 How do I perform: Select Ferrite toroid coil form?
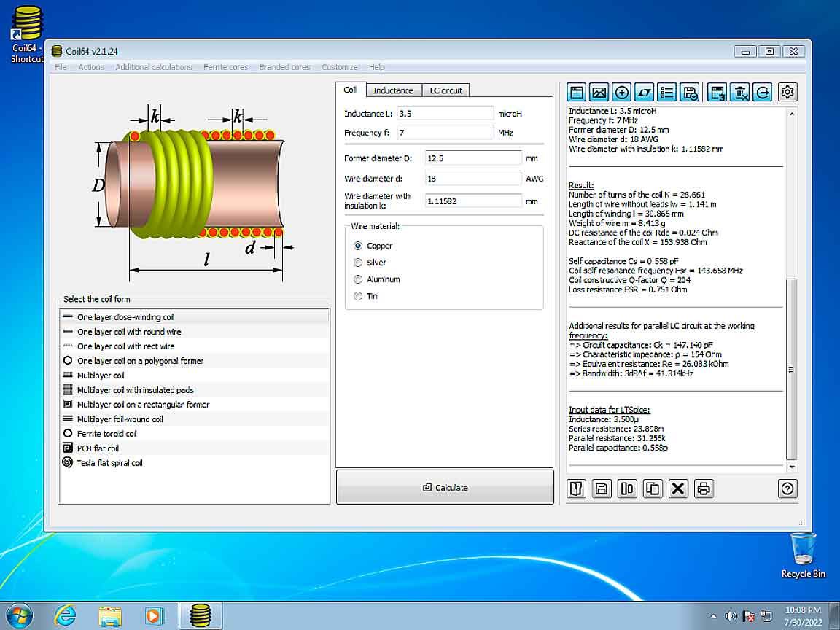pyautogui.click(x=194, y=434)
